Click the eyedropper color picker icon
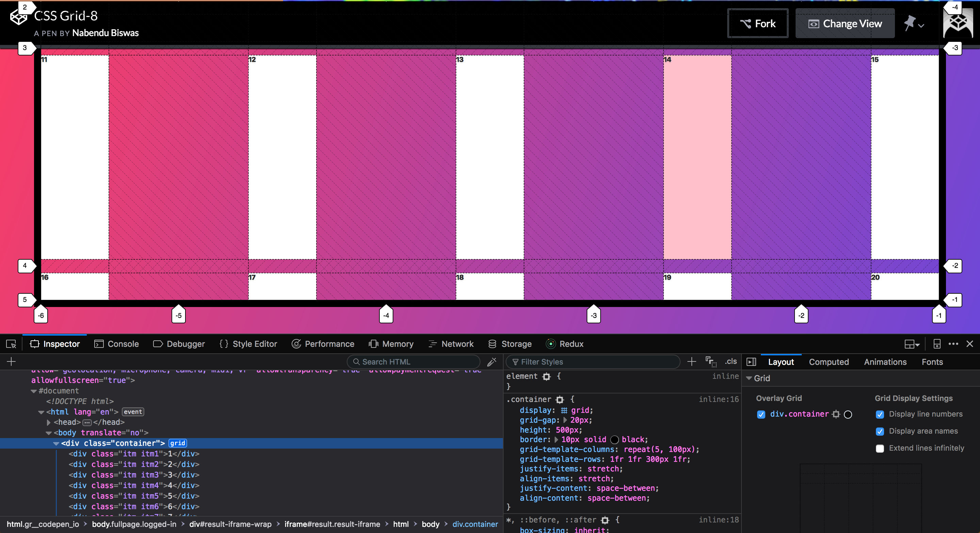 pyautogui.click(x=492, y=361)
